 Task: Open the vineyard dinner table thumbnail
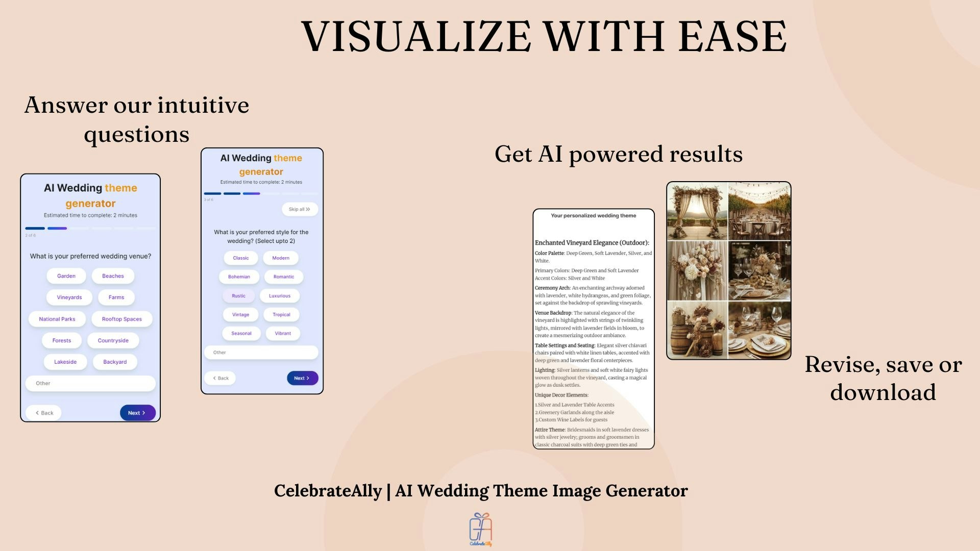[759, 212]
